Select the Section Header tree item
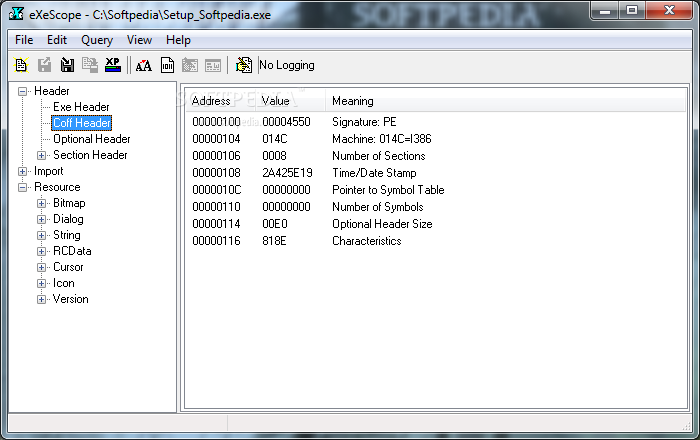 tap(90, 155)
